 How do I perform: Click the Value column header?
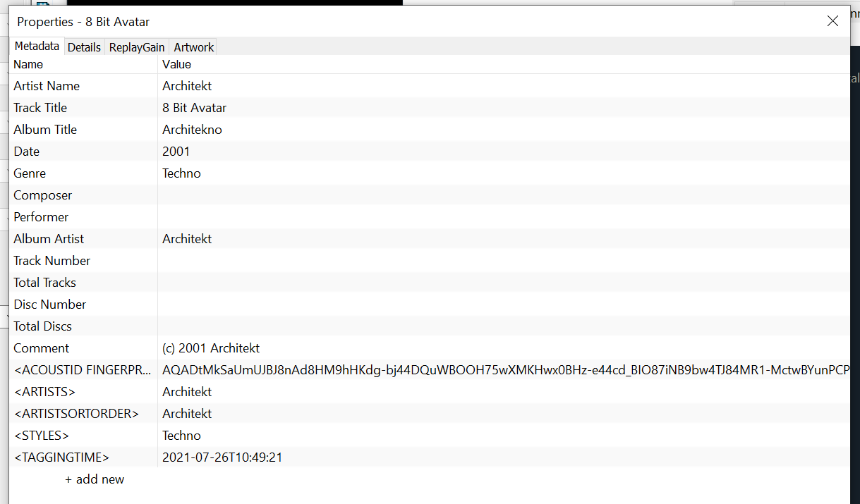pos(176,64)
